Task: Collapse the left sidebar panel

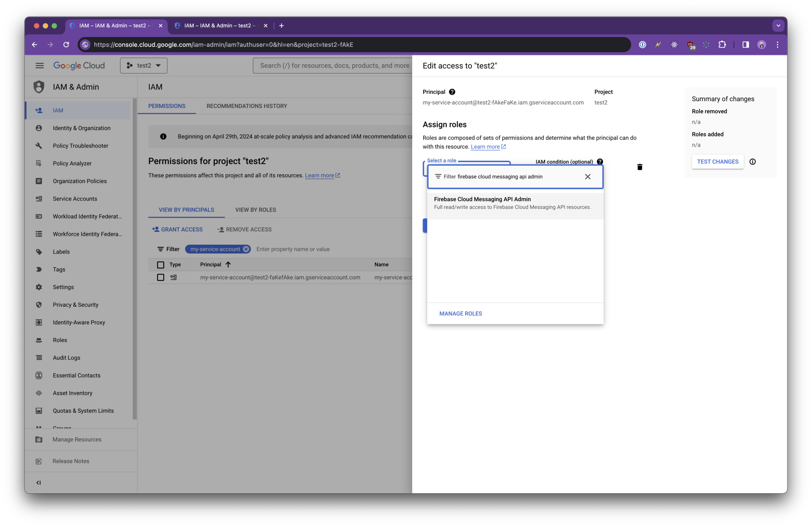Action: 39,483
